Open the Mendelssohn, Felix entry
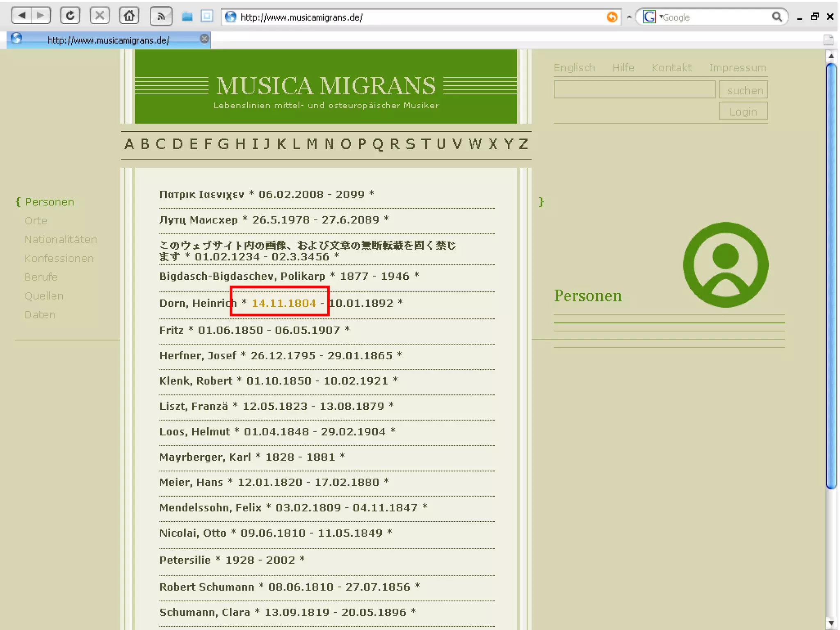The height and width of the screenshot is (630, 840). [210, 507]
